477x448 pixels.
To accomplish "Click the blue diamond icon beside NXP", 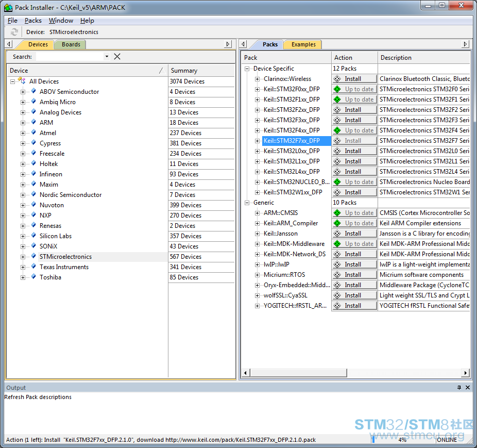I will pyautogui.click(x=33, y=215).
